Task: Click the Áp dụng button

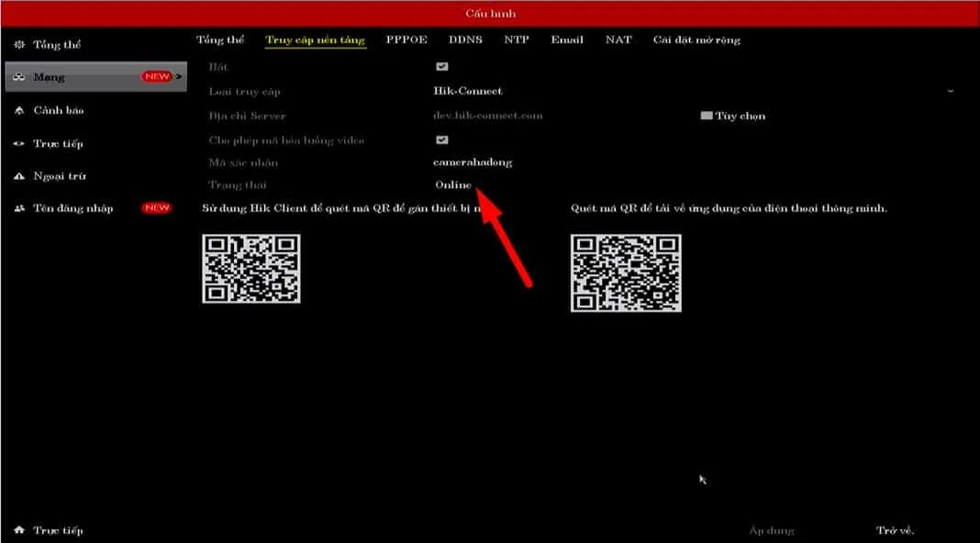Action: [772, 530]
